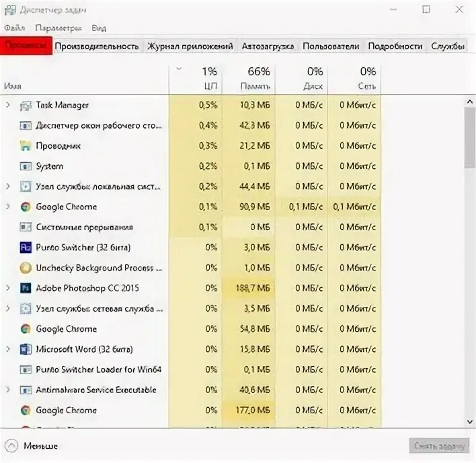Screen dimensions: 476x463
Task: Switch to the Автозагрузка tab
Action: tap(268, 46)
